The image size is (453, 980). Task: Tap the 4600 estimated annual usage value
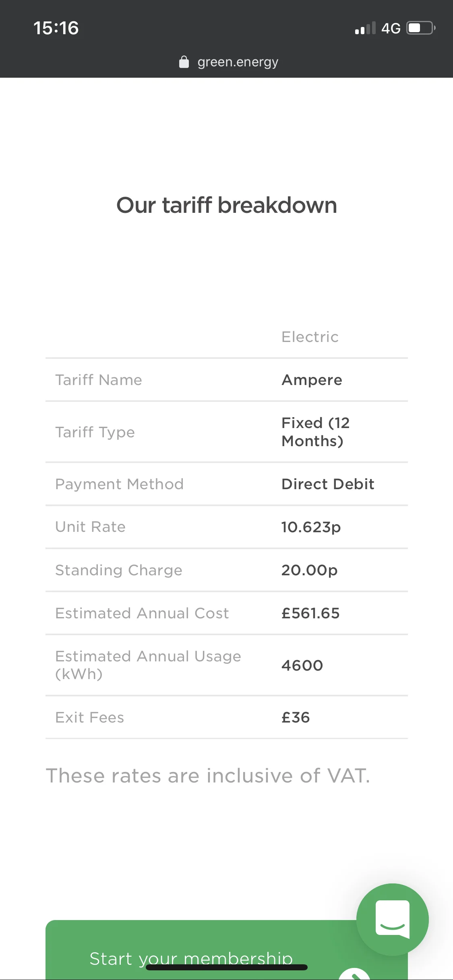tap(302, 665)
